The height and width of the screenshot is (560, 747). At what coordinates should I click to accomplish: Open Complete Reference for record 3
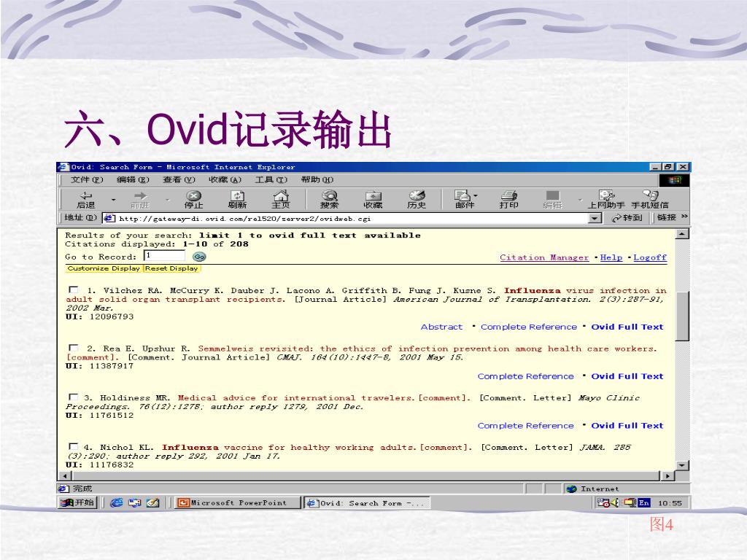click(x=525, y=426)
